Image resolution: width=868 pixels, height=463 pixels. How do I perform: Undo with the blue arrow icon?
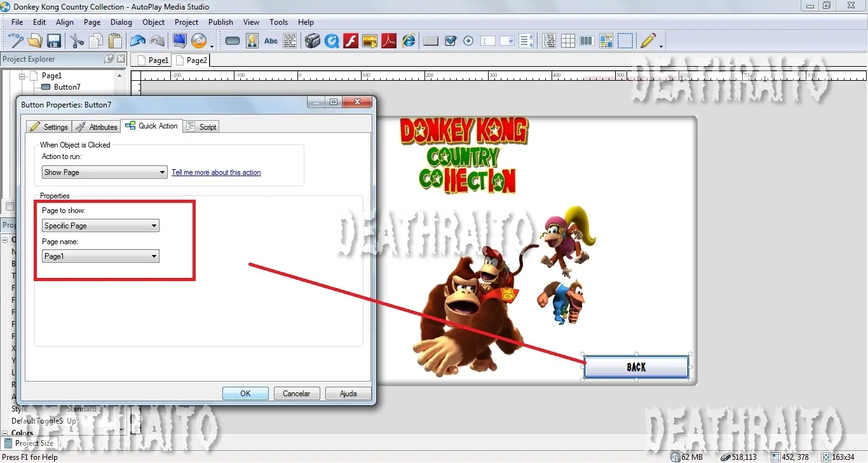[x=138, y=41]
